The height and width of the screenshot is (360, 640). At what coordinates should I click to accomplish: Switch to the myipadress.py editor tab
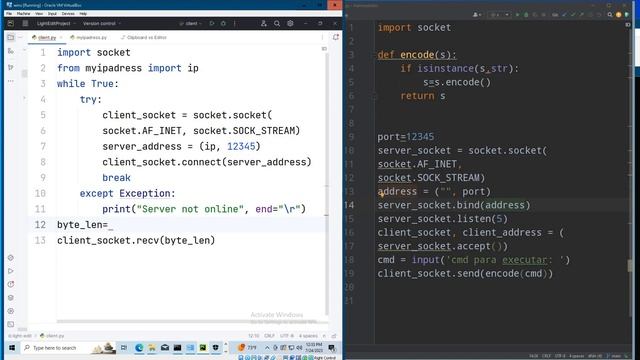[89, 37]
